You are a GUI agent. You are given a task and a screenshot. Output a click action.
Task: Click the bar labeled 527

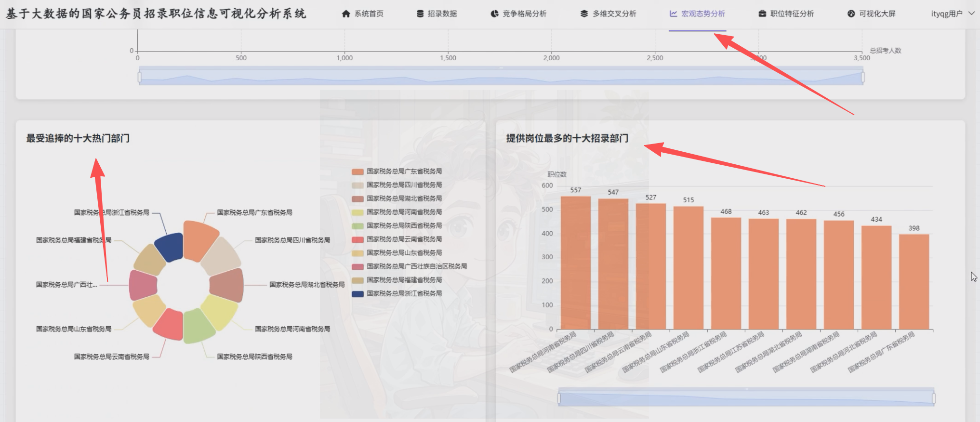(651, 266)
